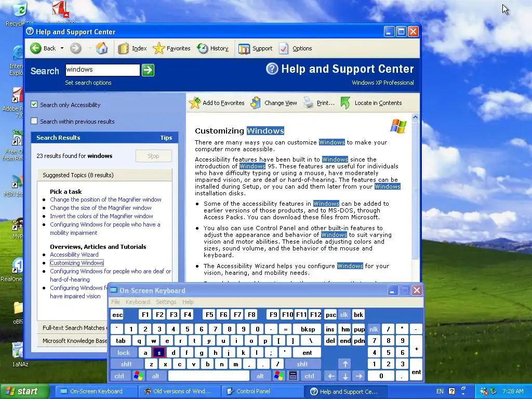Viewport: 532px width, 399px height.
Task: Open the Accessibility Wizard link
Action: 74,255
